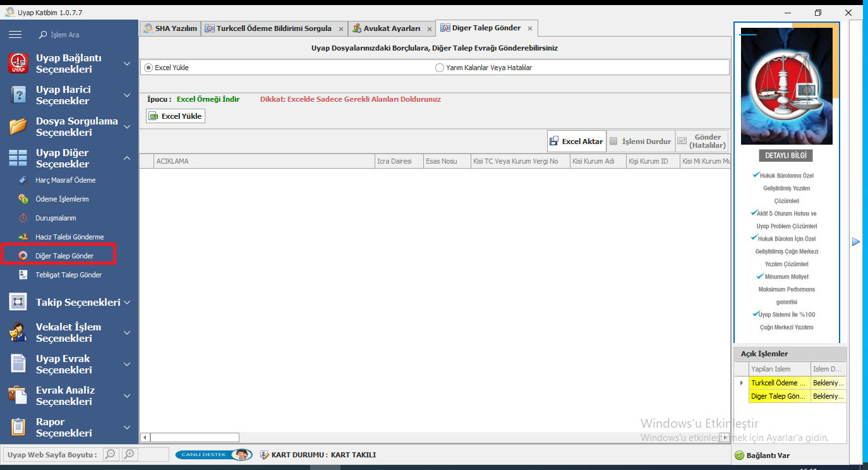Click the Icra Dairesi column header
Viewport: 868px width, 470px height.
[399, 161]
